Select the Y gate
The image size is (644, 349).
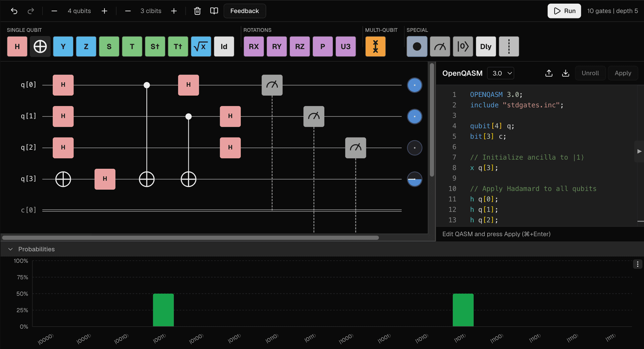(x=63, y=47)
